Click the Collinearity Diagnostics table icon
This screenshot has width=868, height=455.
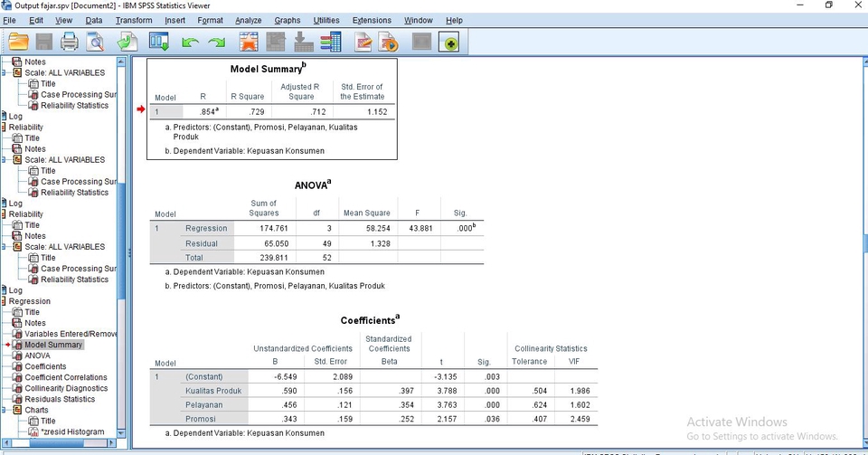(17, 388)
